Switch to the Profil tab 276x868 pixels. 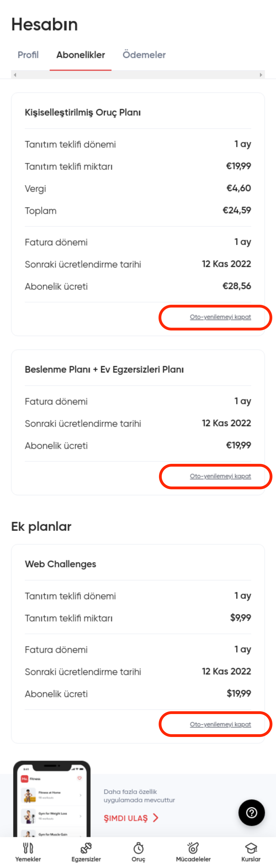click(x=28, y=54)
